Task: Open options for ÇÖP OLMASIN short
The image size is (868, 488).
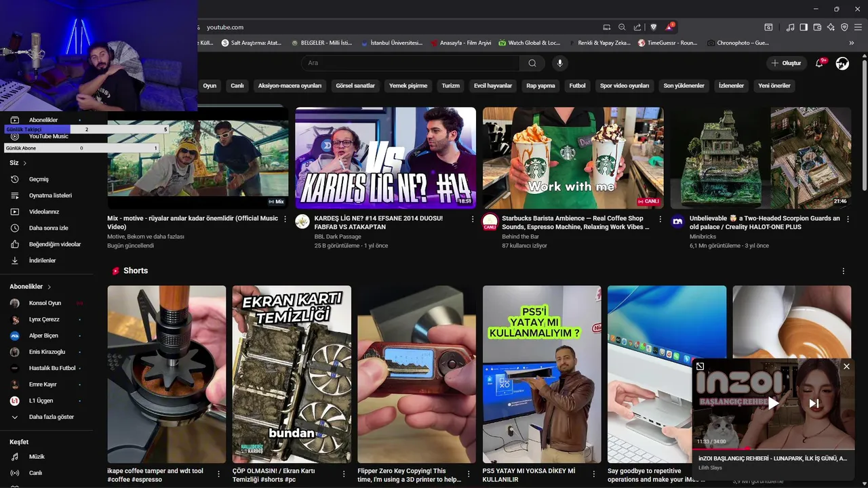Action: 344,474
